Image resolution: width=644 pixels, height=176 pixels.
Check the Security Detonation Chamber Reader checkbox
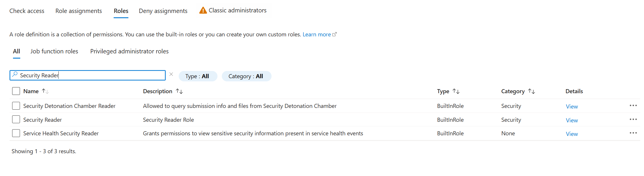point(16,106)
